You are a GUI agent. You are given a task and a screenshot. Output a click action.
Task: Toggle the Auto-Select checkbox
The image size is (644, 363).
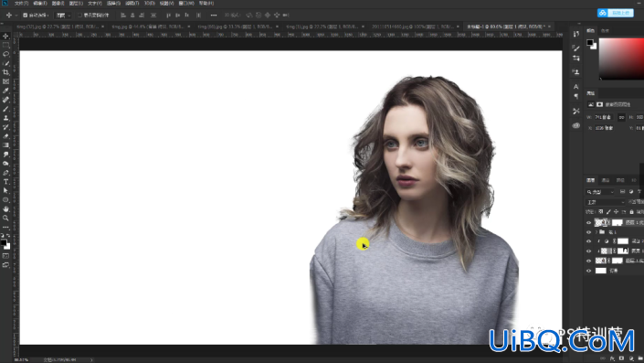pyautogui.click(x=25, y=16)
